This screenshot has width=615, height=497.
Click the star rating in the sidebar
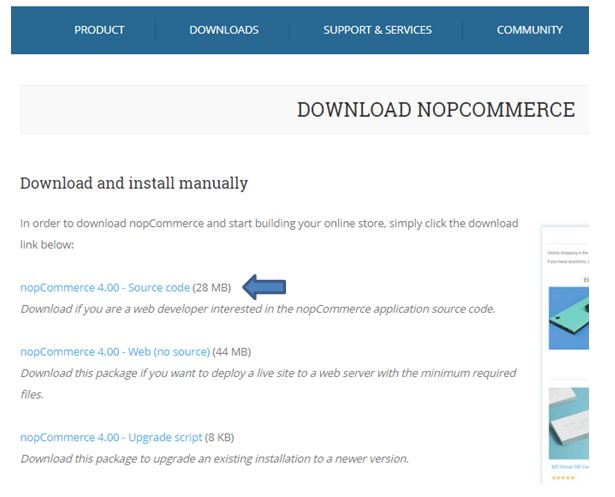coord(563,478)
